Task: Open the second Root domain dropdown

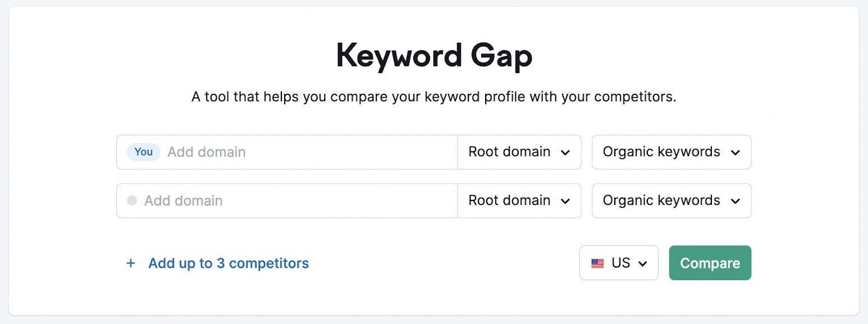Action: click(x=519, y=200)
